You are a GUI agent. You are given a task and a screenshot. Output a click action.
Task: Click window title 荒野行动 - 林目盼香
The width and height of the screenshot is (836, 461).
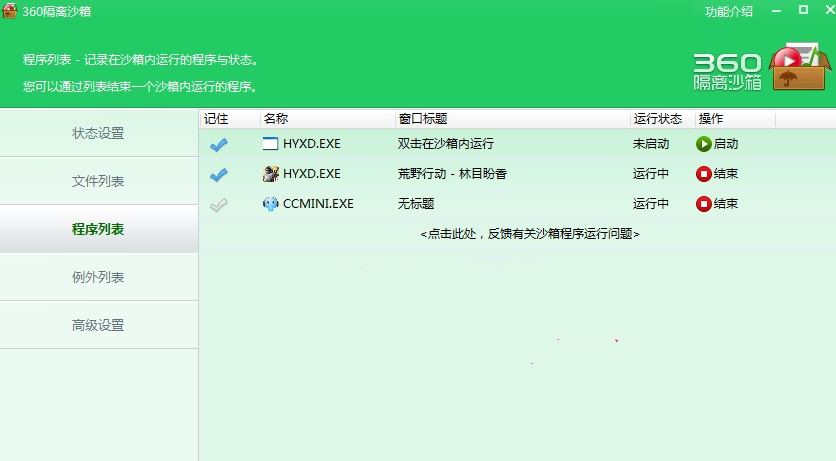[452, 174]
